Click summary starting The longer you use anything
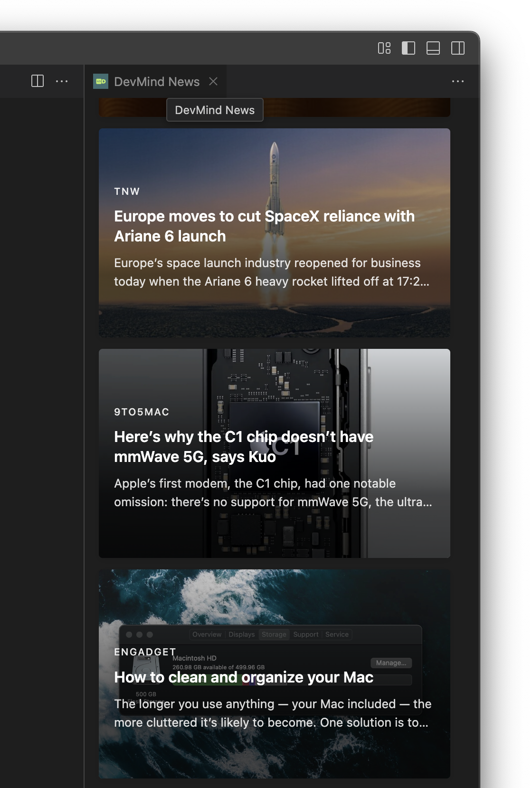The height and width of the screenshot is (788, 532). point(273,713)
